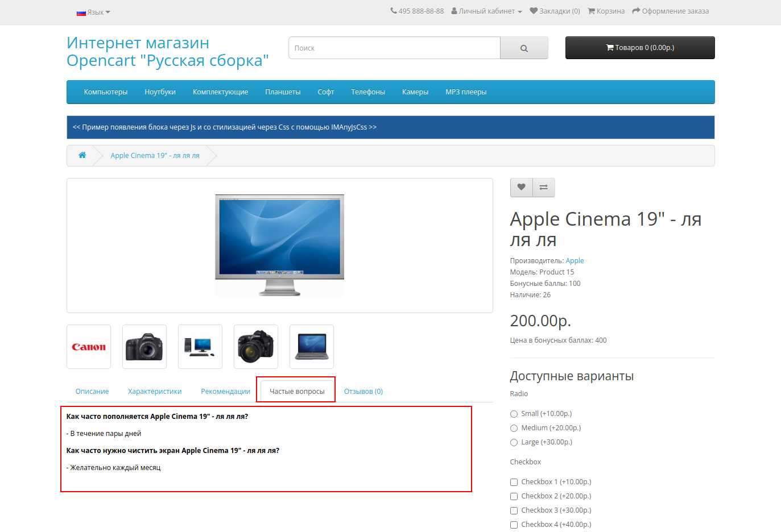
Task: Select the Частые вопросы tab
Action: click(x=297, y=391)
